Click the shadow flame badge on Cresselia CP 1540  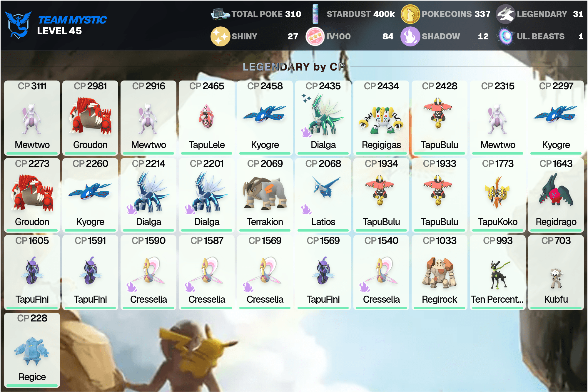(x=364, y=287)
